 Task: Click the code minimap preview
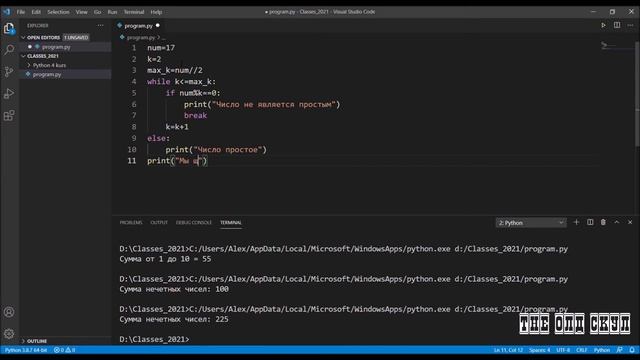tap(616, 46)
